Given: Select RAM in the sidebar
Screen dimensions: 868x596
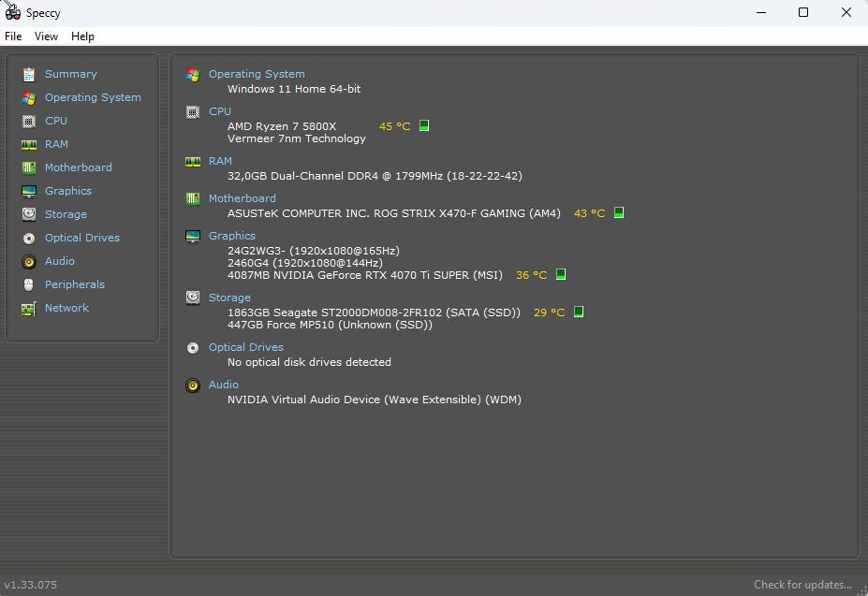Looking at the screenshot, I should (x=56, y=144).
